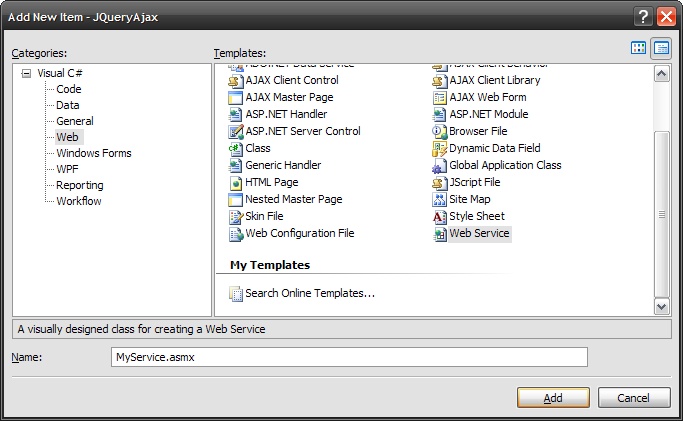683x421 pixels.
Task: Click the 'Generic Handler' template label
Action: (283, 165)
